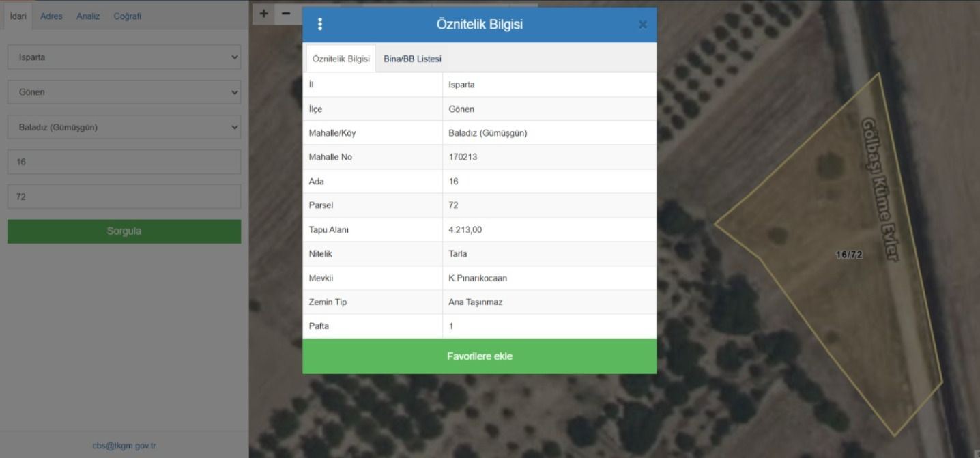Image resolution: width=980 pixels, height=458 pixels.
Task: Click the Favorilere ekle button
Action: [479, 356]
